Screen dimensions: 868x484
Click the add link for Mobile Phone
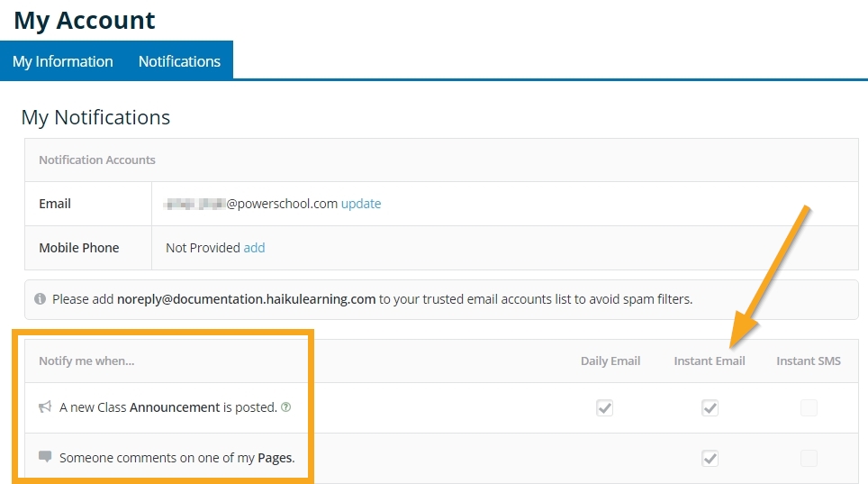254,247
